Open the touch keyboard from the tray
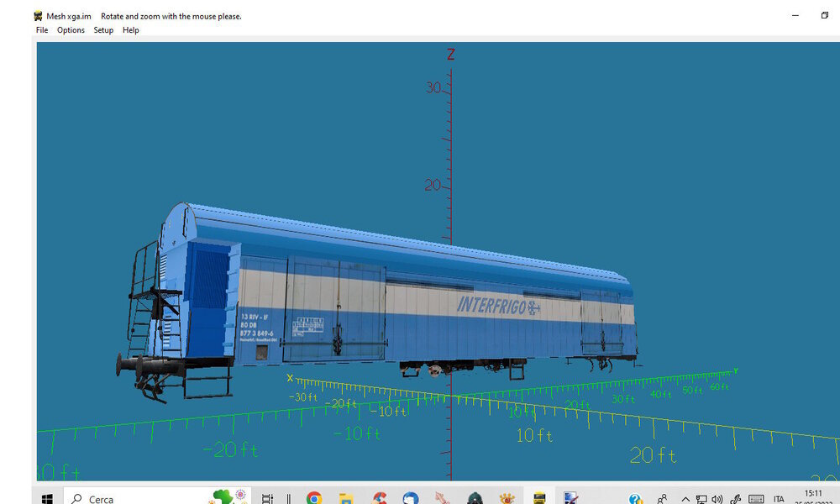Viewport: 840px width, 504px height. click(x=756, y=499)
